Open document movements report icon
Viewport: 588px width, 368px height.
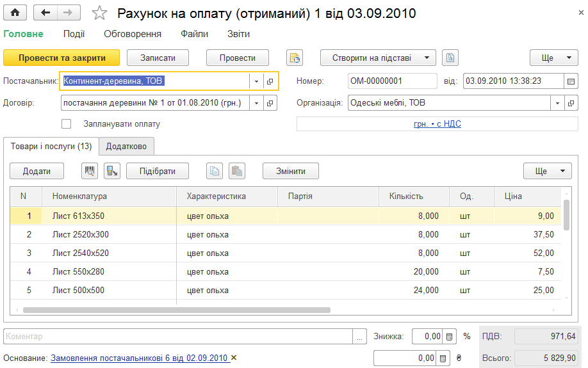(295, 58)
